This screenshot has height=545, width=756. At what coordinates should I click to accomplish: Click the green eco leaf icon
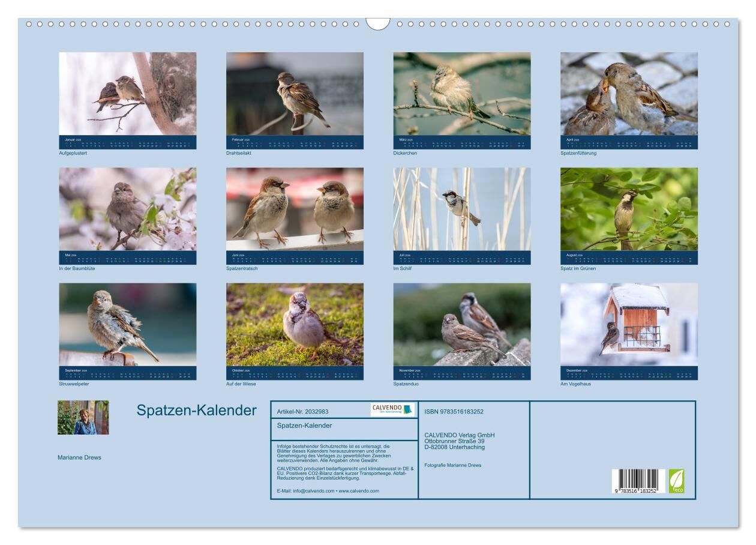[676, 481]
